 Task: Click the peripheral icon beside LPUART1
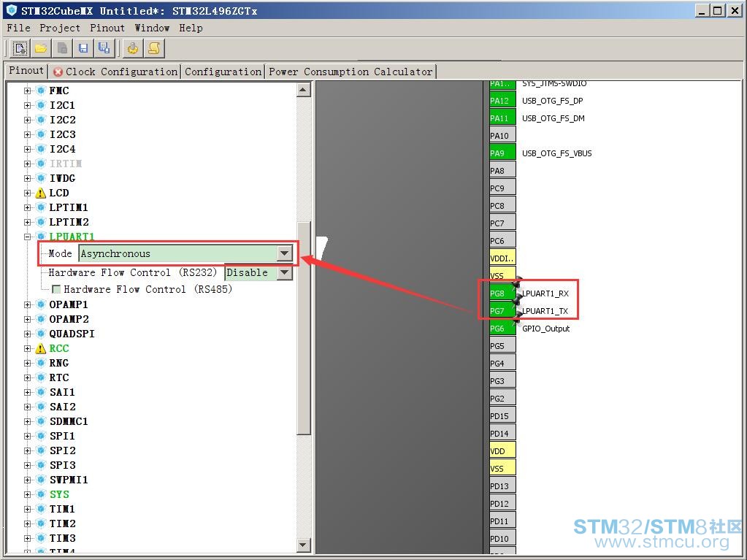tap(41, 237)
